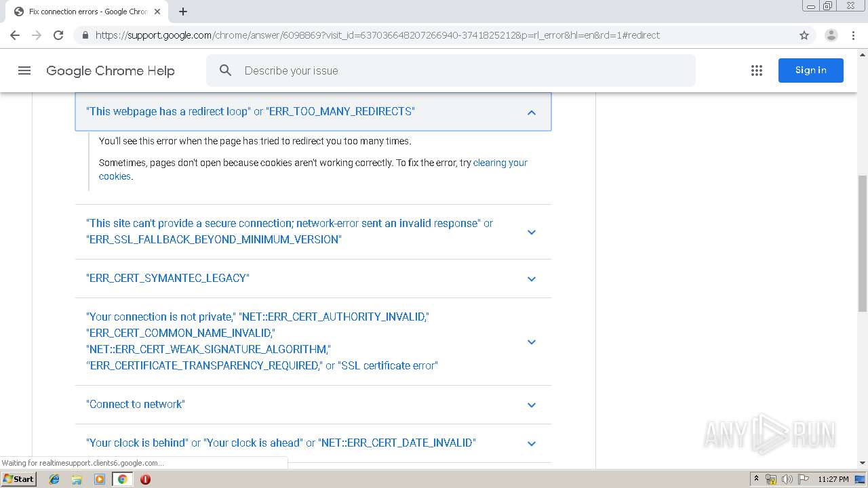Screen dimensions: 868x488
Task: Launch Internet Explorer from taskbar
Action: (54, 479)
